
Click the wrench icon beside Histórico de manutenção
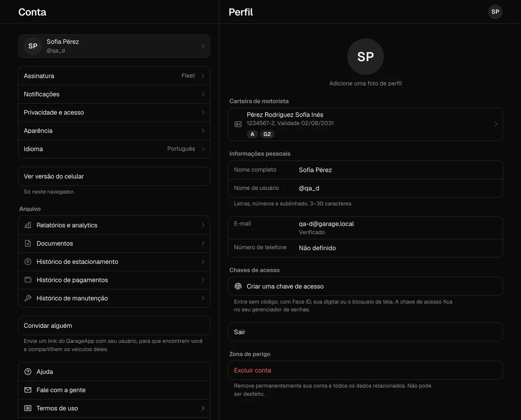[28, 298]
